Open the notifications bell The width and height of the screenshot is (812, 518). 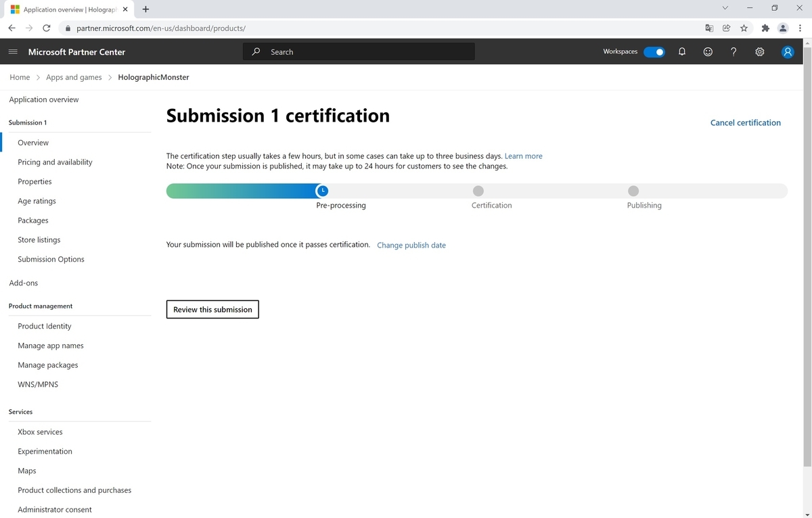[x=682, y=52]
